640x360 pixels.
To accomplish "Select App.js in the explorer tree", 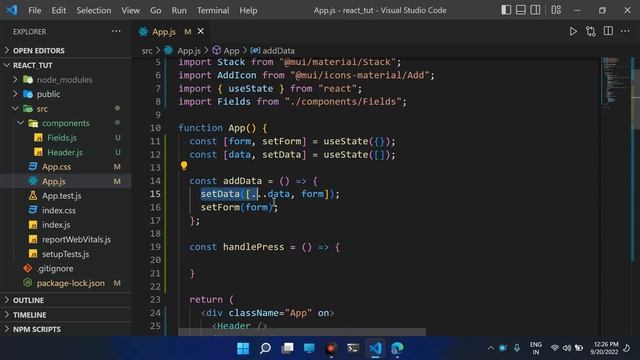I will tap(65, 181).
